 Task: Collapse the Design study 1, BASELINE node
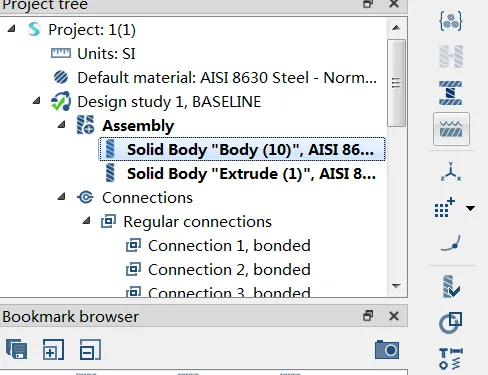[37, 101]
